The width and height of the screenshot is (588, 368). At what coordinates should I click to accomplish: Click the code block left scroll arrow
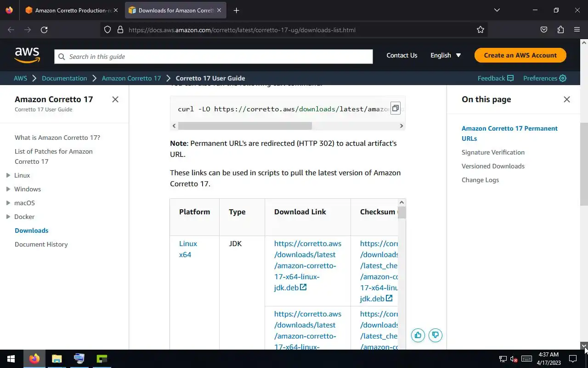[x=174, y=126]
